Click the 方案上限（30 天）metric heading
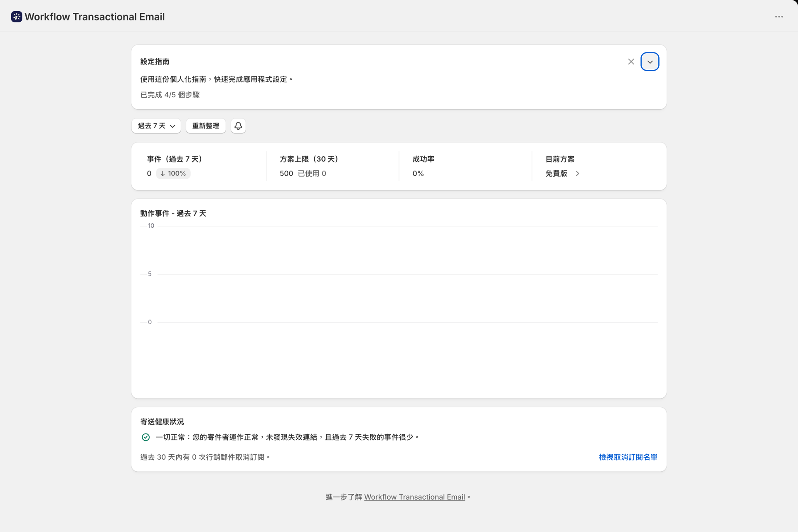This screenshot has width=798, height=532. pos(309,159)
